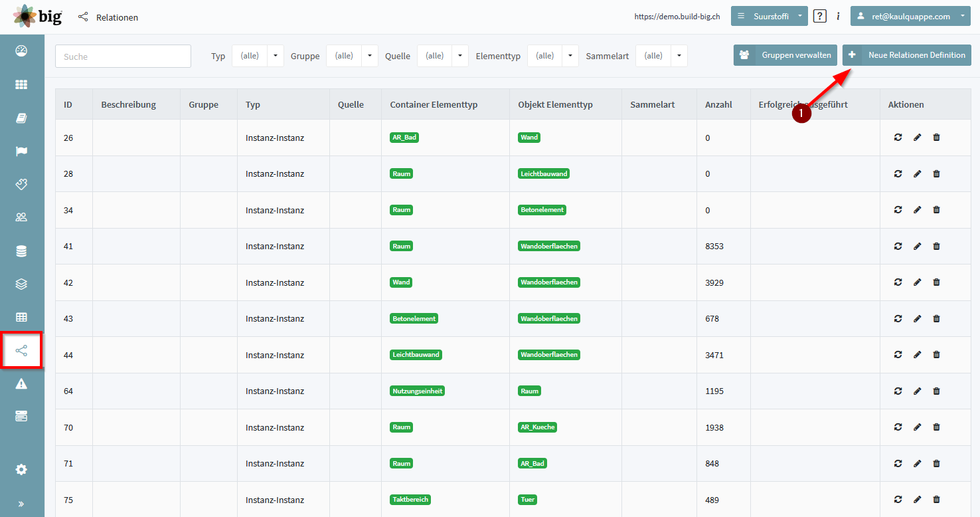Open the ret@kaulquappe.com user menu

coord(911,16)
